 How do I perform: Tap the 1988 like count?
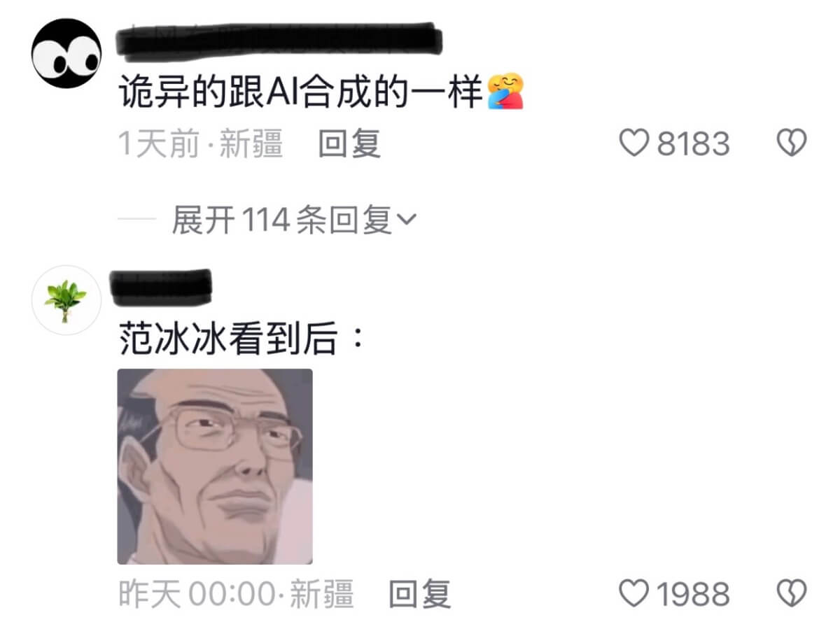coord(693,595)
